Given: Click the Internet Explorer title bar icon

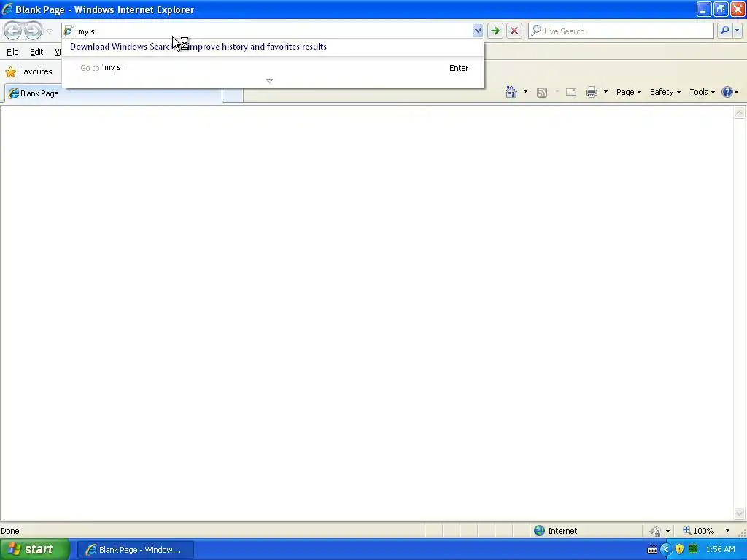Looking at the screenshot, I should 7,9.
